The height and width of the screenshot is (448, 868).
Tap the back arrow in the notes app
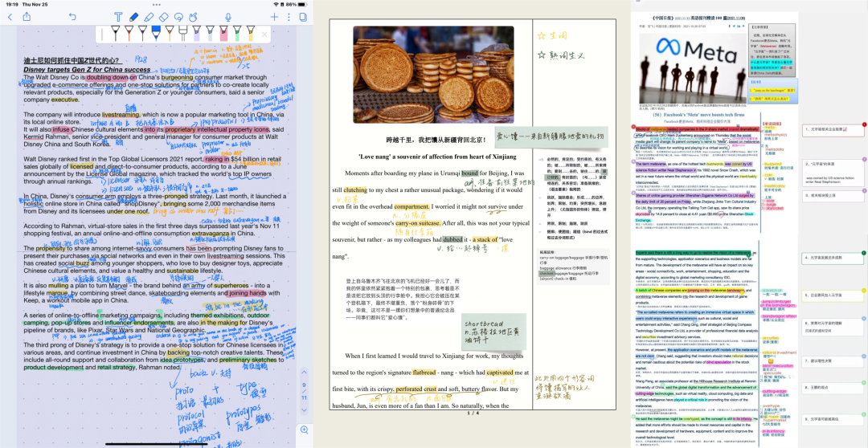(x=10, y=17)
